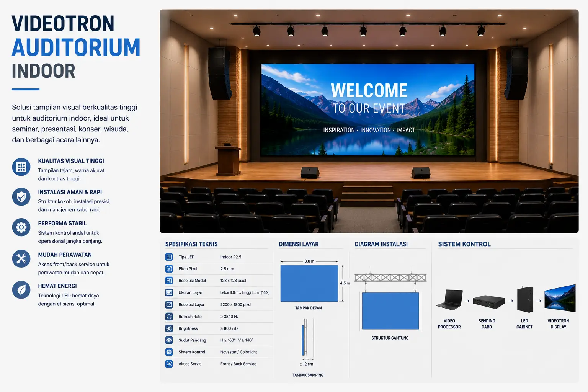Click the Video Processor laptop image
The image size is (588, 392).
pyautogui.click(x=449, y=300)
